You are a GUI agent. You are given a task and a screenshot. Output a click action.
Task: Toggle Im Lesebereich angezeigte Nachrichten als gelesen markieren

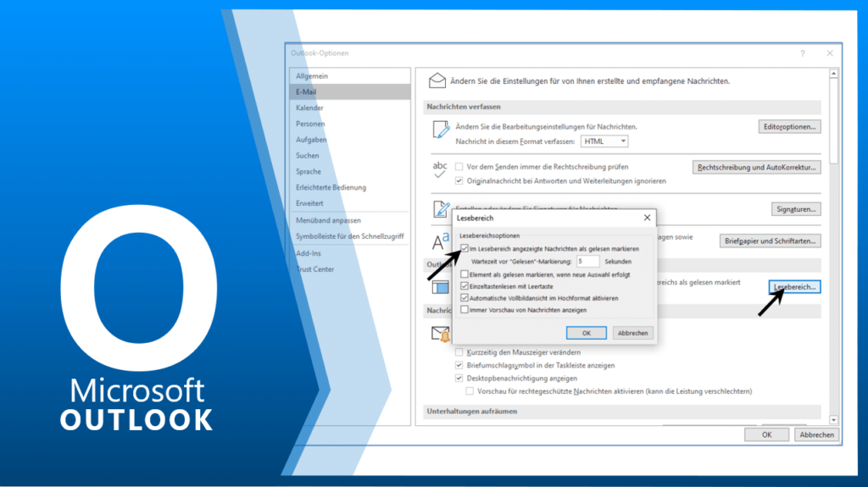point(465,248)
